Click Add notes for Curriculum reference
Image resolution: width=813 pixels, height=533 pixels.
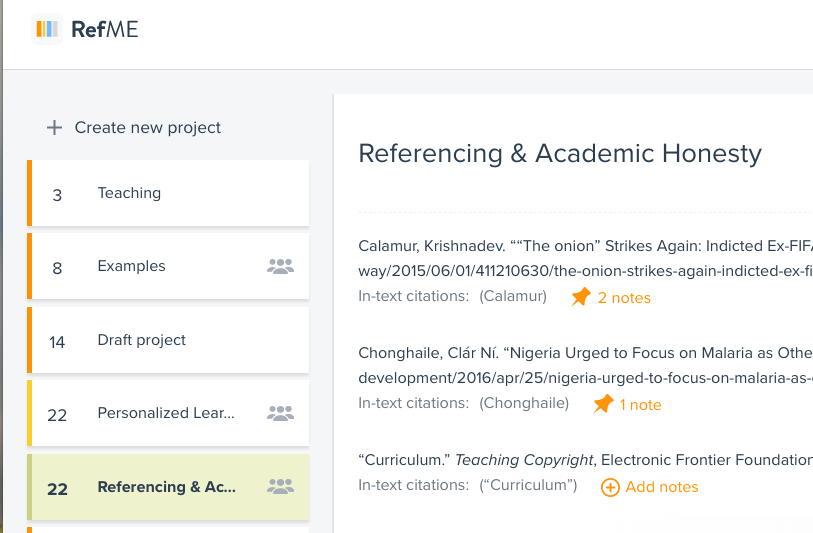(x=661, y=487)
